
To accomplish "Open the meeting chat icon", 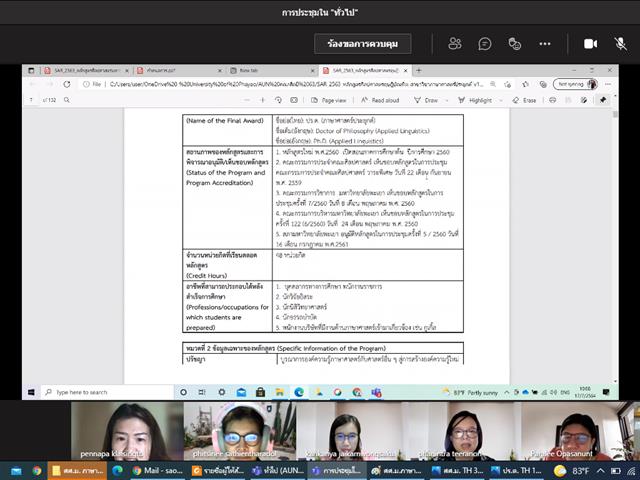I will point(484,44).
